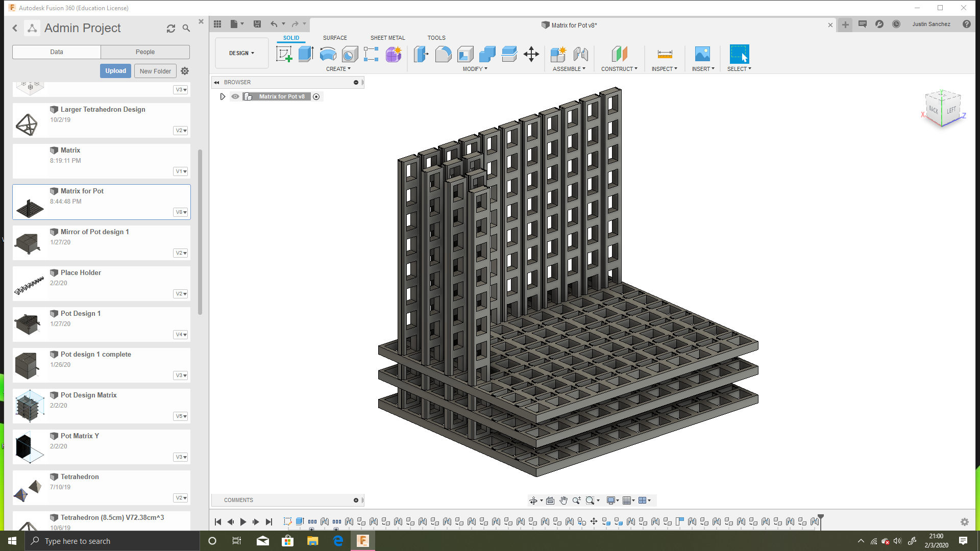Click the timeline Play button

[x=243, y=522]
